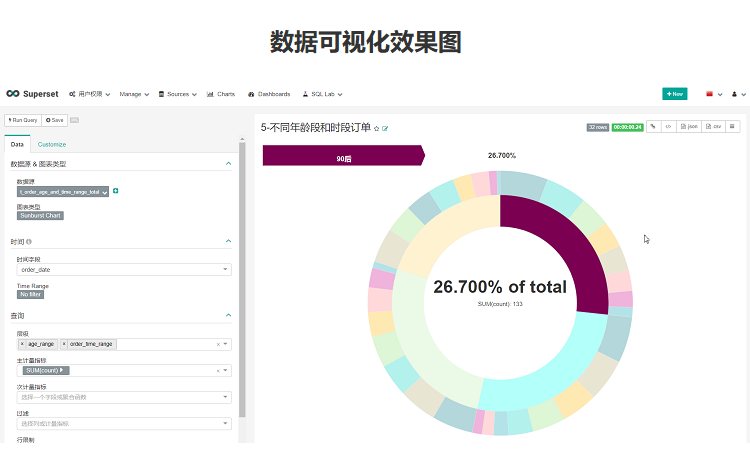Click the SUM(count): 133 label
Viewport: 750px width, 450px height.
pyautogui.click(x=500, y=304)
